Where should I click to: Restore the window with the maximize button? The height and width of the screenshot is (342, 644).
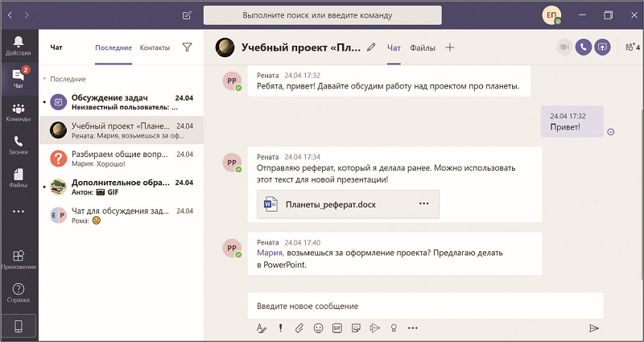click(x=609, y=15)
